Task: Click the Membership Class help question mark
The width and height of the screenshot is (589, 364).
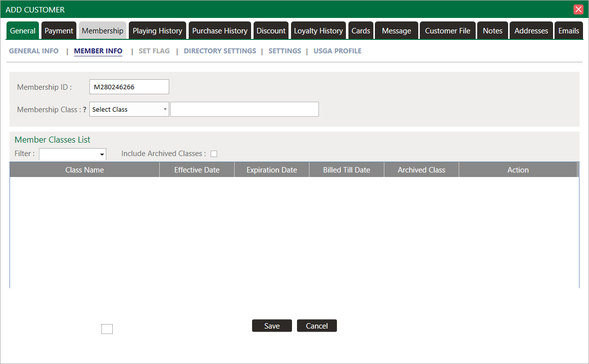Action: click(85, 110)
